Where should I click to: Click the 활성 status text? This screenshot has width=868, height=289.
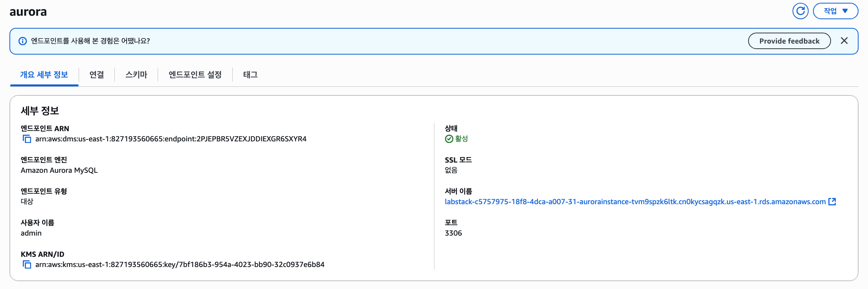coord(462,139)
